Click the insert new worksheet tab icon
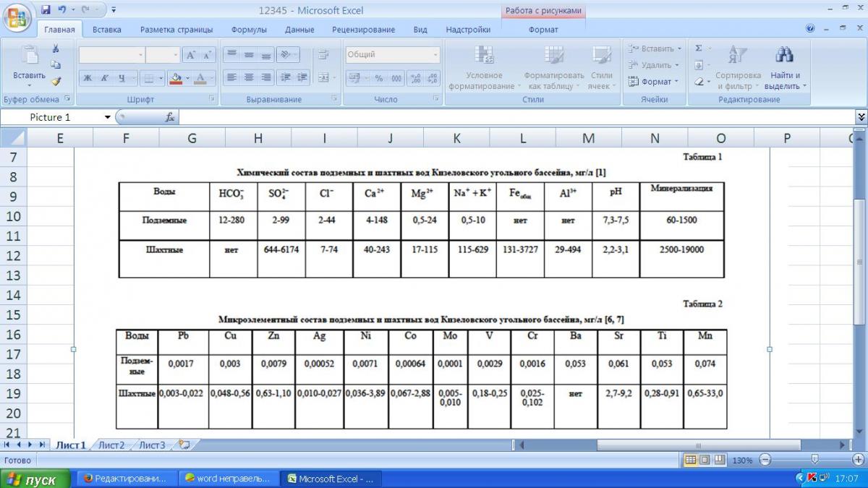Image resolution: width=868 pixels, height=488 pixels. pyautogui.click(x=184, y=445)
